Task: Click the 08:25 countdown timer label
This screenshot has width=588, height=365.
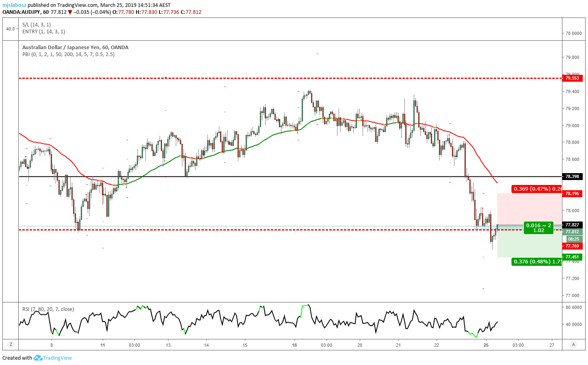Action: (x=573, y=239)
